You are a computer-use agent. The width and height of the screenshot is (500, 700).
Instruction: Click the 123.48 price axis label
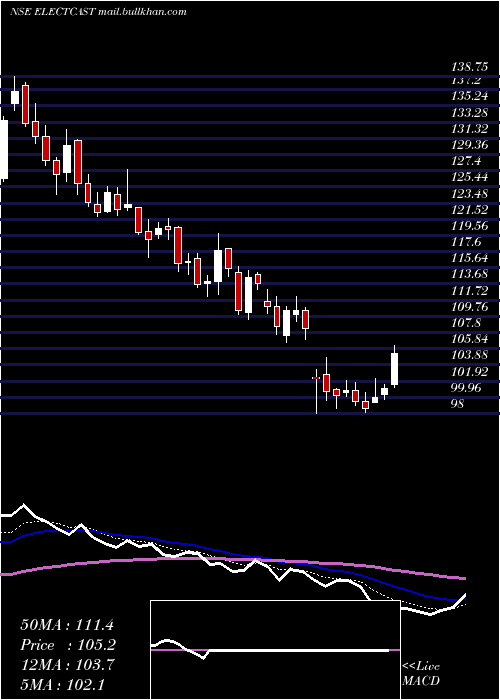click(470, 193)
